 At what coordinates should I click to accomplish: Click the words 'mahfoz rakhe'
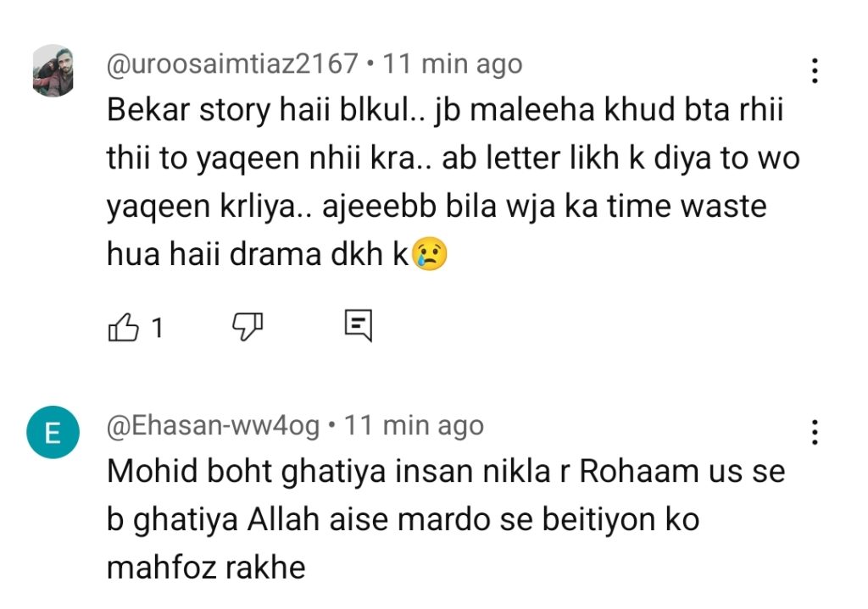pyautogui.click(x=206, y=567)
